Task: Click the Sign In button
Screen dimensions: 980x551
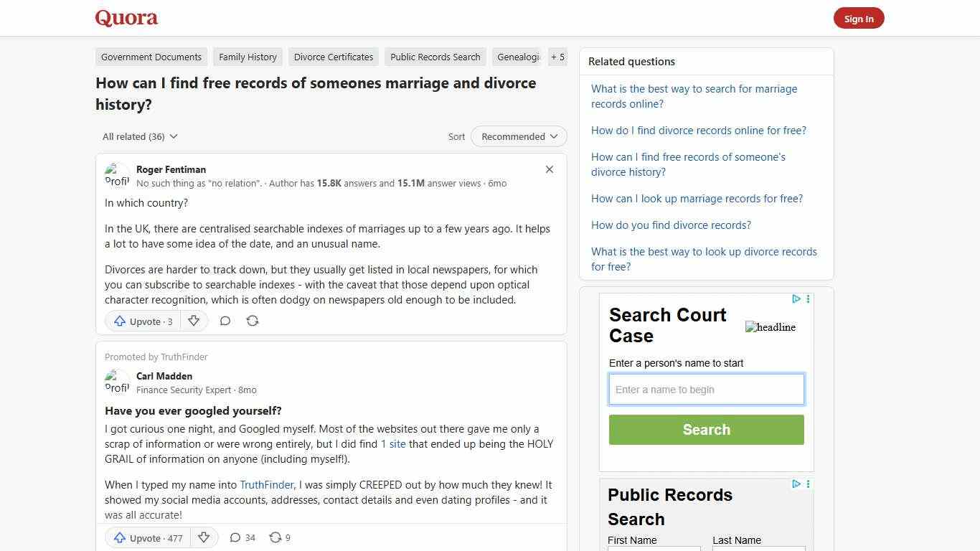Action: 859,18
